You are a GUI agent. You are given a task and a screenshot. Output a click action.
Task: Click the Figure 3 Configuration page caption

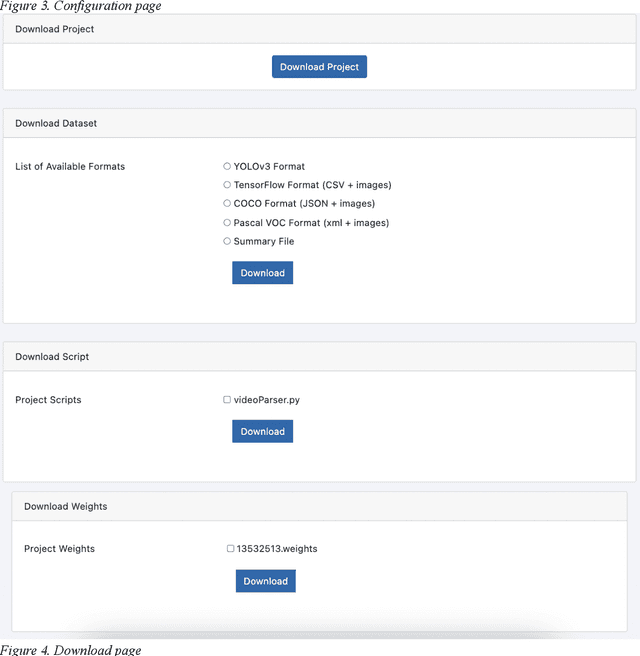point(80,6)
